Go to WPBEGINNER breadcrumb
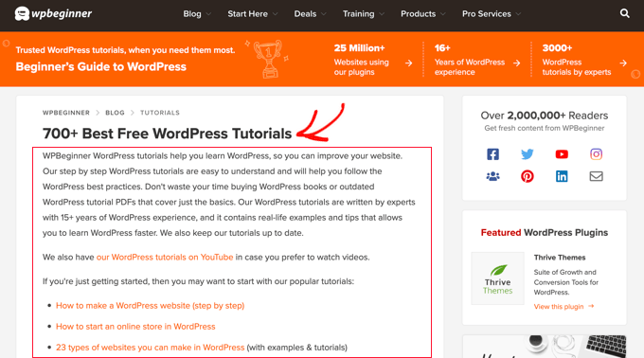The width and height of the screenshot is (644, 358). point(66,113)
